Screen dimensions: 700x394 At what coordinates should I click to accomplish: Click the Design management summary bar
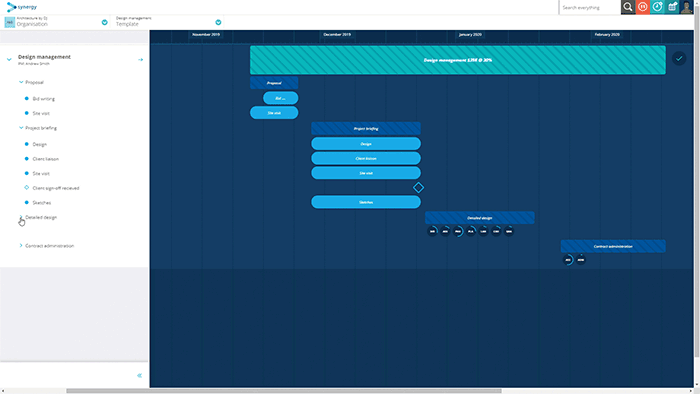click(x=458, y=60)
